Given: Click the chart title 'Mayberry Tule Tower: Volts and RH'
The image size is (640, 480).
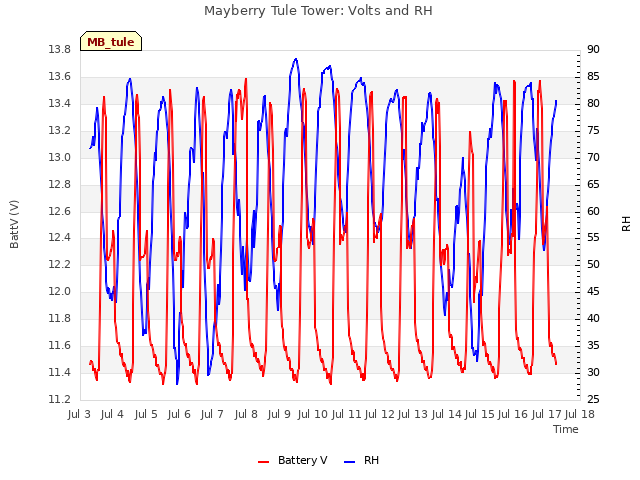Looking at the screenshot, I should (x=318, y=11).
